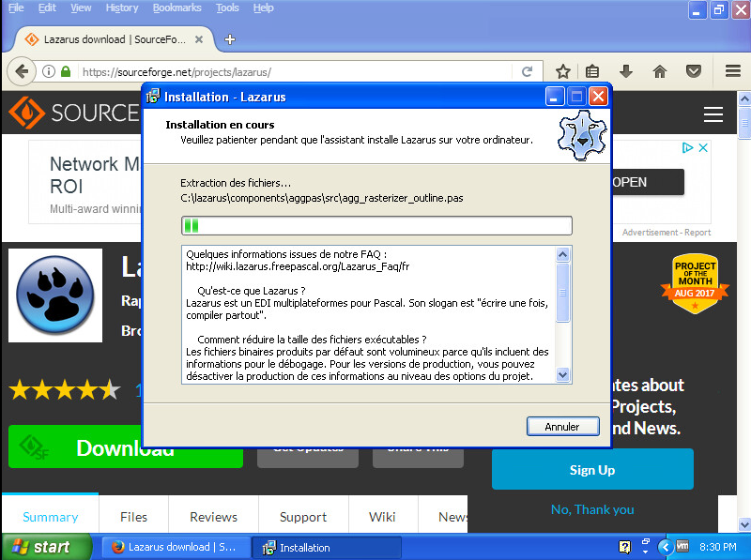Click the Lazarus installer window title icon
The image size is (751, 560).
153,97
